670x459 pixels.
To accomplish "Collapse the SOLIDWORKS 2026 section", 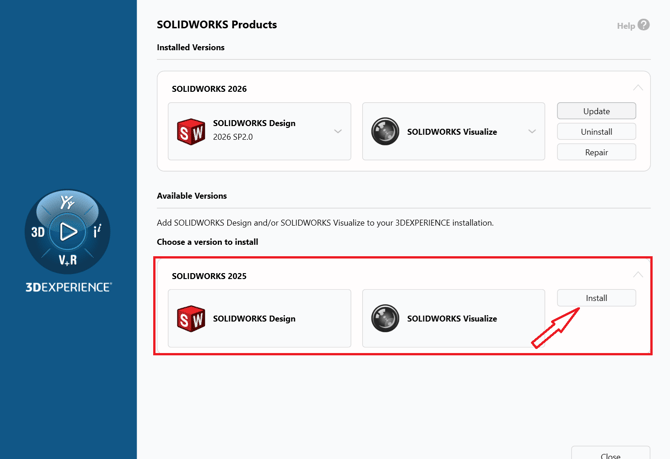I will [638, 88].
